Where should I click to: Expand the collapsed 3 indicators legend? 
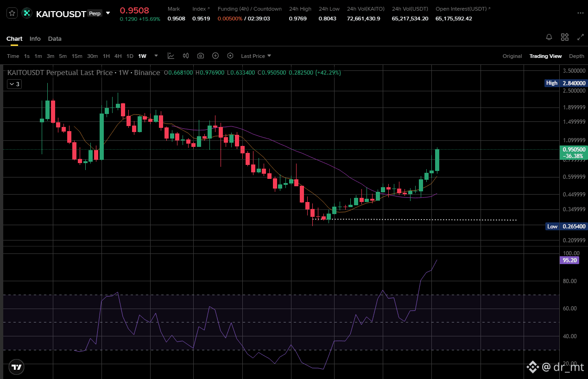14,84
